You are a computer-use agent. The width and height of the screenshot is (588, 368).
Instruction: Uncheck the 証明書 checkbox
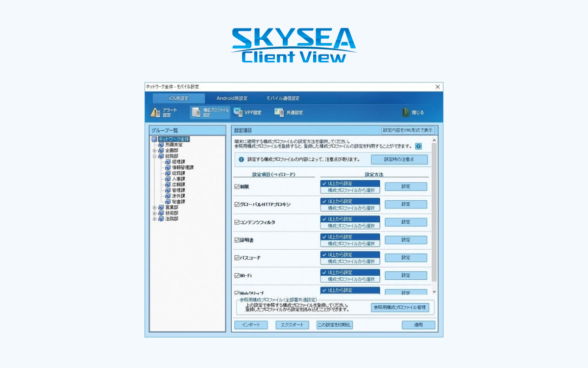[237, 240]
